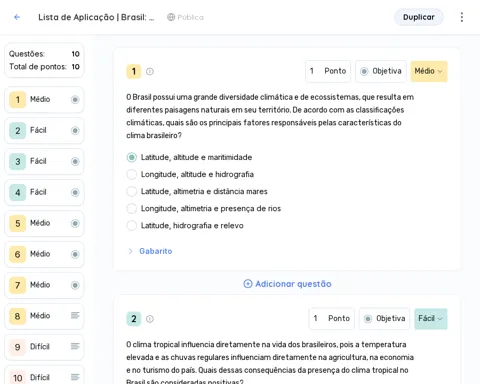Screen dimensions: 480x384
Task: Jump to question 8 Médio in sidebar
Action: pos(44,316)
